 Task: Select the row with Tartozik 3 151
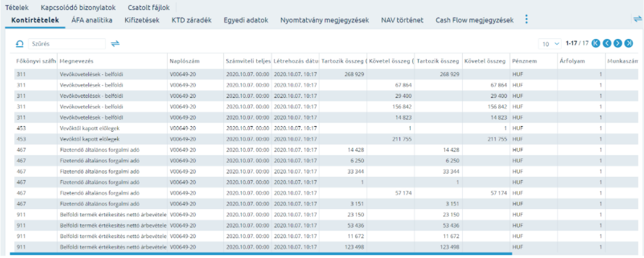coord(327,204)
